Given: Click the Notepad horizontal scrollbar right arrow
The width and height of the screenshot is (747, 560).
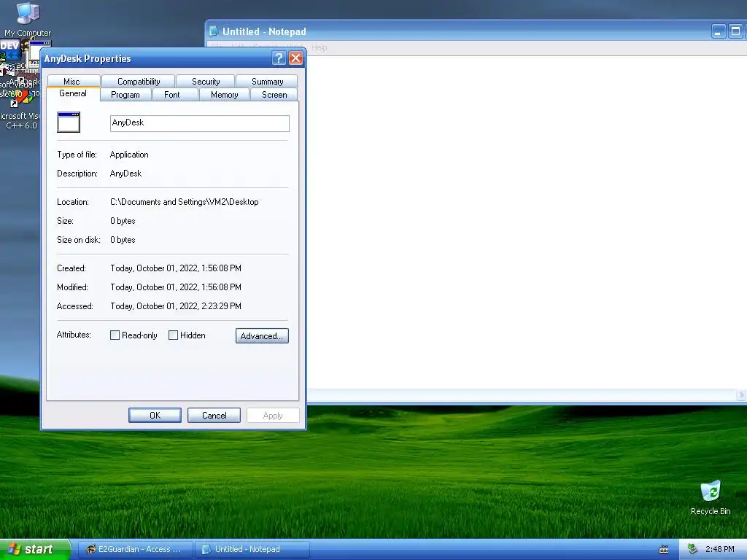Looking at the screenshot, I should pyautogui.click(x=741, y=394).
